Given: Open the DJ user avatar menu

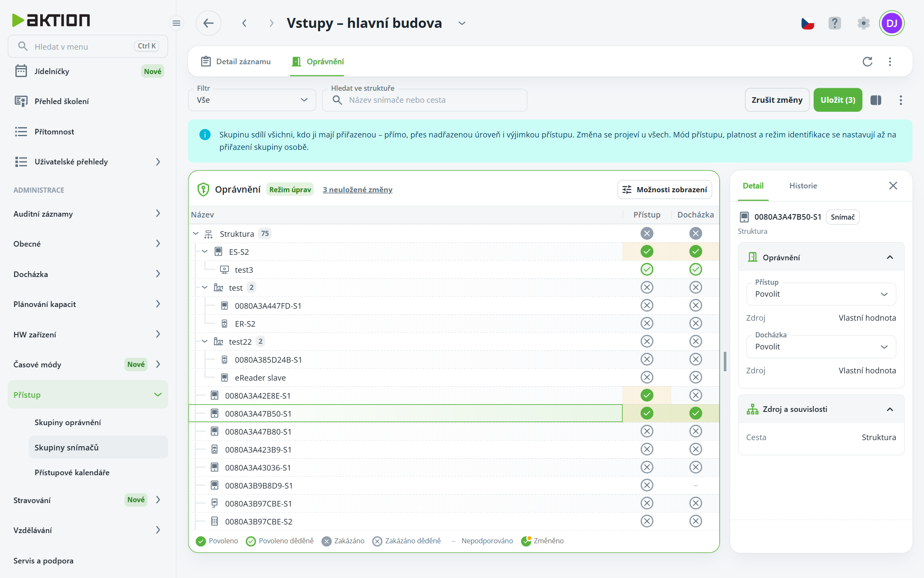Looking at the screenshot, I should pos(892,23).
